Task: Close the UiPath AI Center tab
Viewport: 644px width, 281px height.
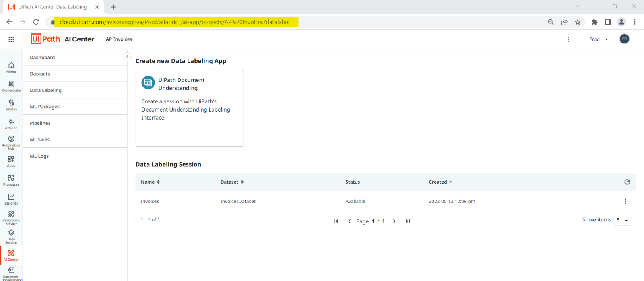Action: 97,7
